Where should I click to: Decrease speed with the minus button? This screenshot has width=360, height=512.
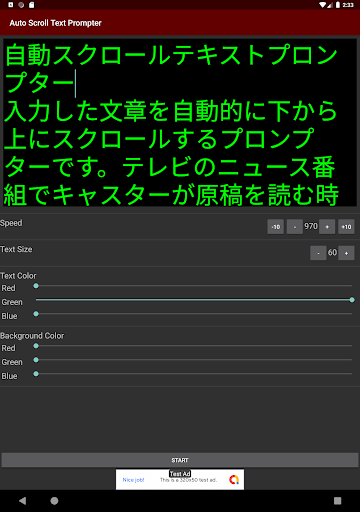click(x=295, y=227)
